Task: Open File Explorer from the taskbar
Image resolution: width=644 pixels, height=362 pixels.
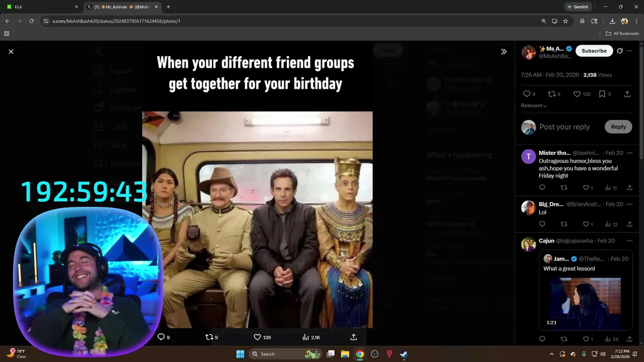Action: tap(345, 354)
